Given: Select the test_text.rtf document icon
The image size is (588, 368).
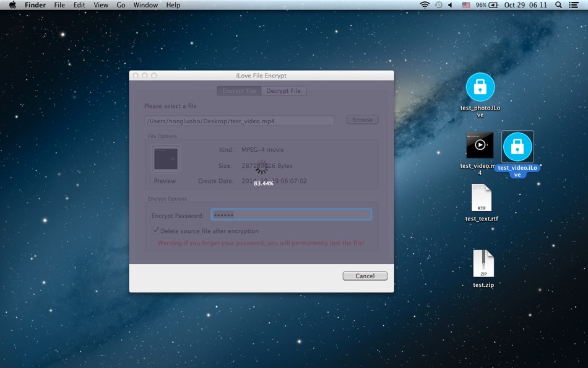Looking at the screenshot, I should [482, 198].
